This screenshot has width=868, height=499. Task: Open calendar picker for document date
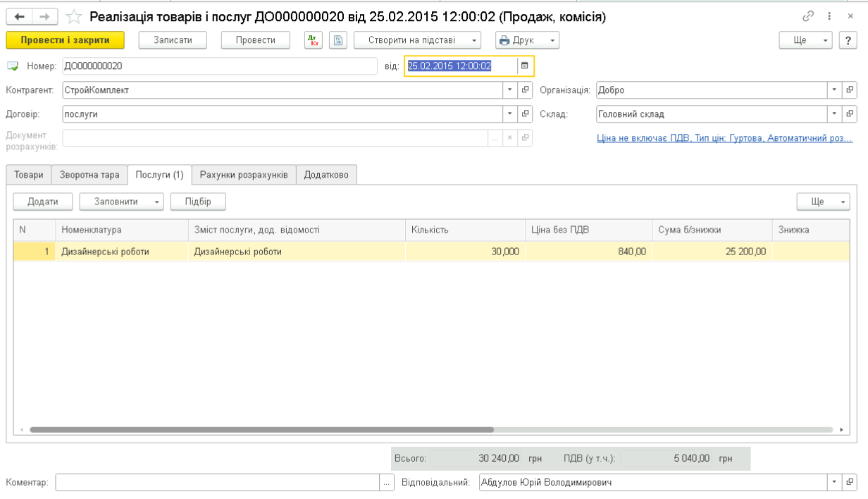point(524,66)
